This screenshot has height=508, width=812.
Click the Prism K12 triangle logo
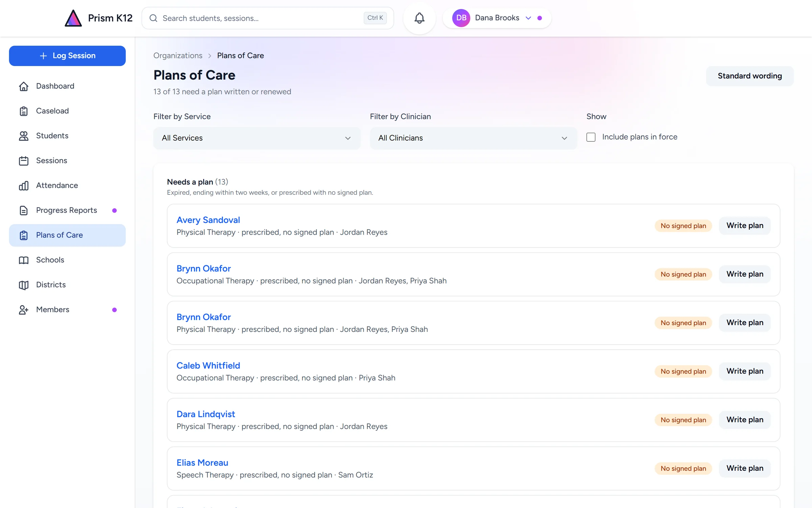[x=73, y=18]
